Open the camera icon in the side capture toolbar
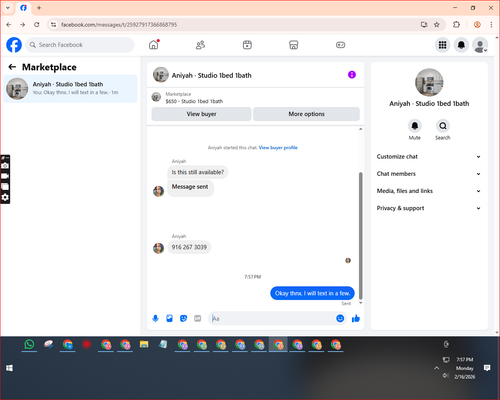Viewport: 500px width, 400px height. click(5, 166)
